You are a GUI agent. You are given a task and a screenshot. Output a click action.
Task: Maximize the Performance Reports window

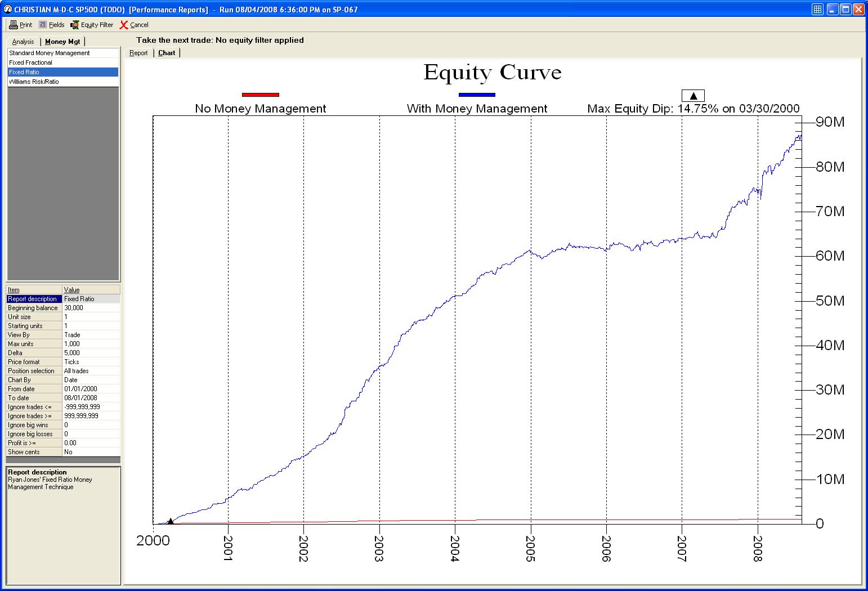845,9
